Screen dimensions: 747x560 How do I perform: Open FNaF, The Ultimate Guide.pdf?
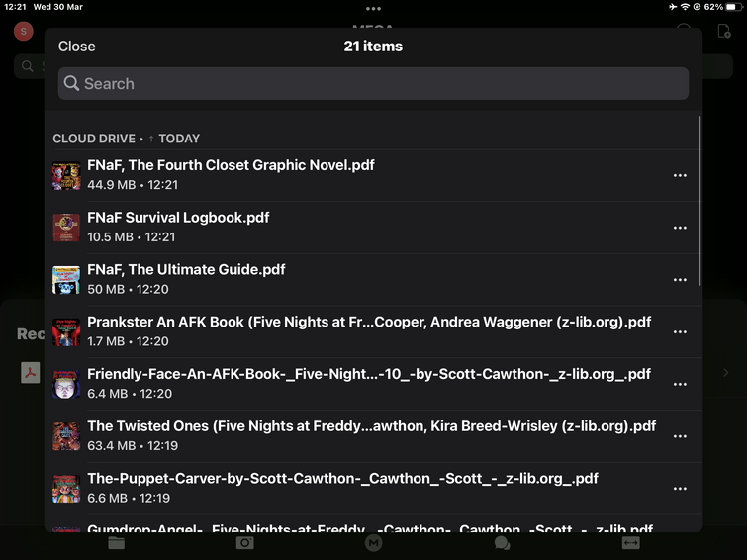(x=373, y=280)
